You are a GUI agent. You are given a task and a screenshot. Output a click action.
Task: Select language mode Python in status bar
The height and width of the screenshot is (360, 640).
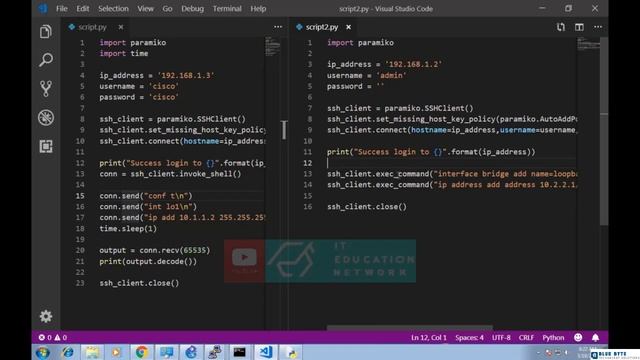[553, 338]
